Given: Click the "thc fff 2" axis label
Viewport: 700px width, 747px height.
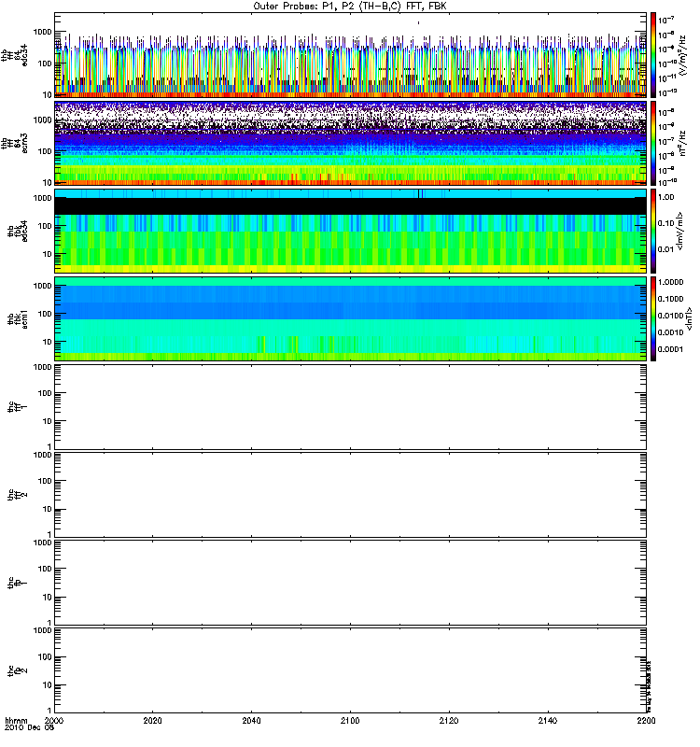Looking at the screenshot, I should pos(17,495).
